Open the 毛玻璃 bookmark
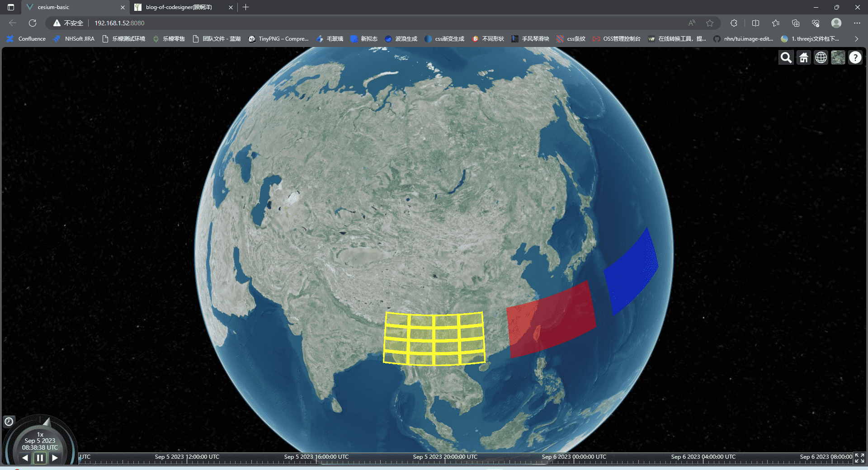The image size is (868, 470). click(x=330, y=39)
